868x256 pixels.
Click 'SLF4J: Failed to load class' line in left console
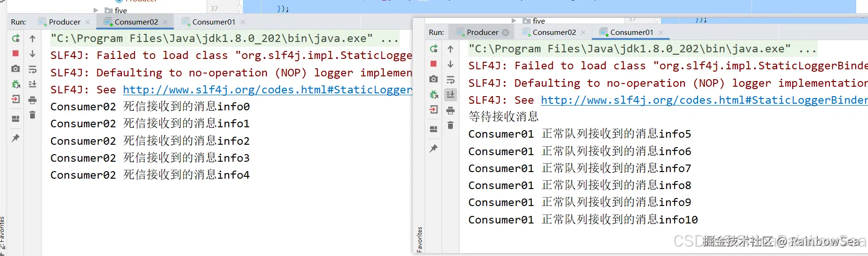click(x=231, y=55)
